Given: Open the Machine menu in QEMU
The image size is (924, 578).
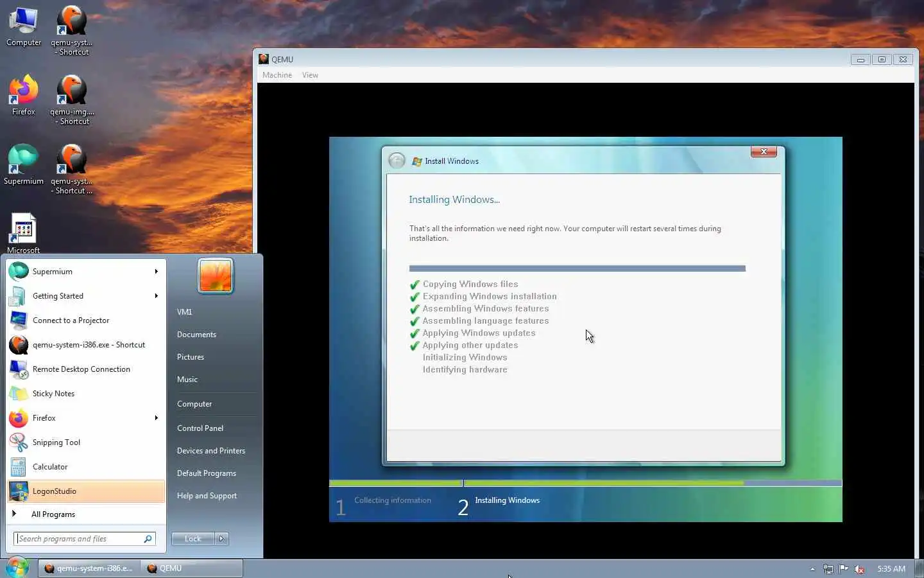Looking at the screenshot, I should coord(277,75).
